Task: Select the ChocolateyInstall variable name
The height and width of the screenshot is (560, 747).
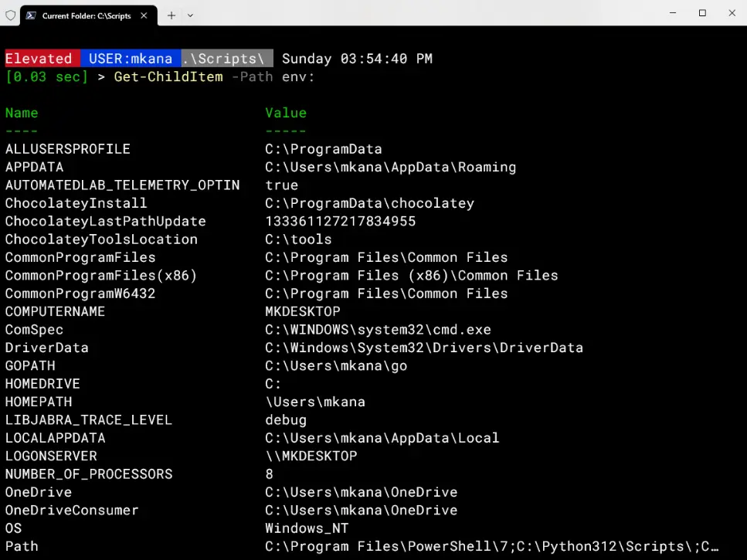Action: tap(75, 203)
